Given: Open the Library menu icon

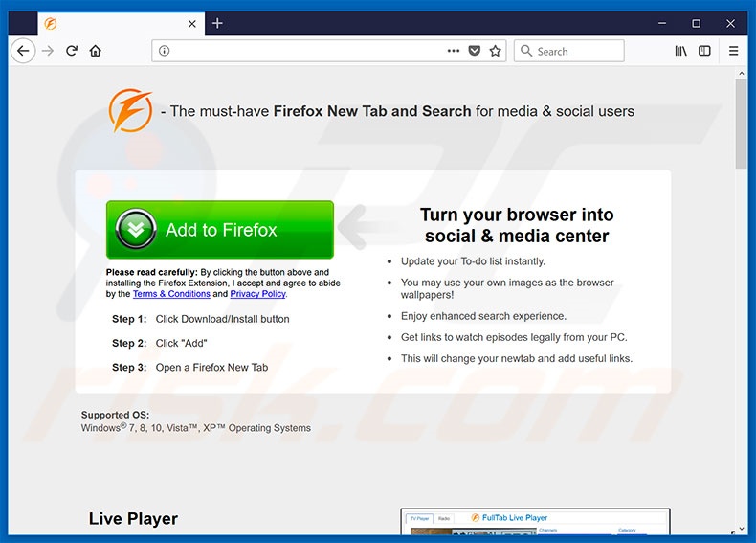Looking at the screenshot, I should coord(680,51).
